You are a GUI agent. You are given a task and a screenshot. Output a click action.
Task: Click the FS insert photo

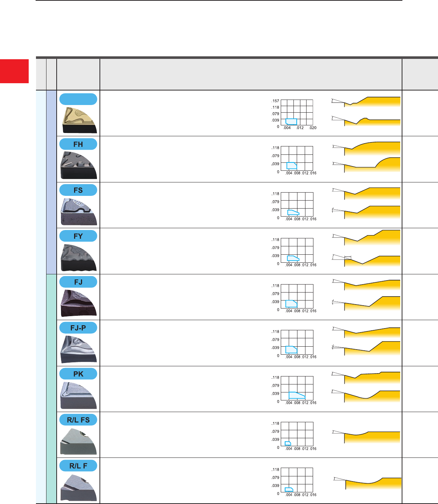click(x=78, y=211)
